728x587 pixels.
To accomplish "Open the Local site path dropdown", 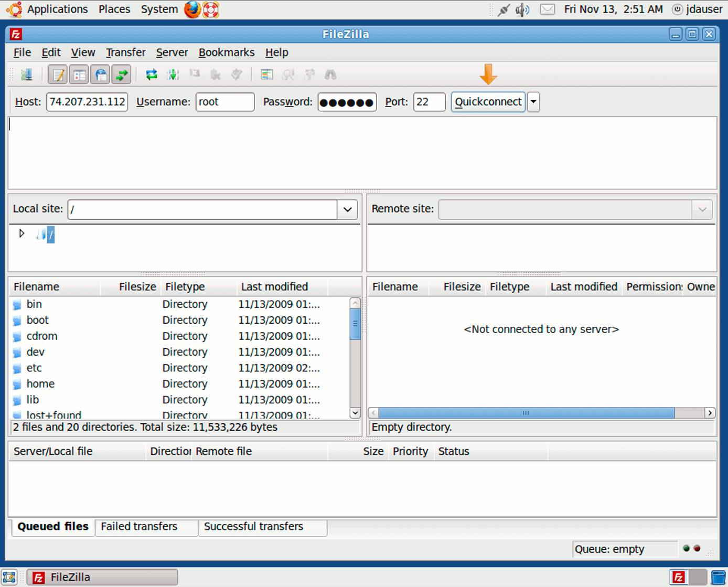I will pos(347,209).
